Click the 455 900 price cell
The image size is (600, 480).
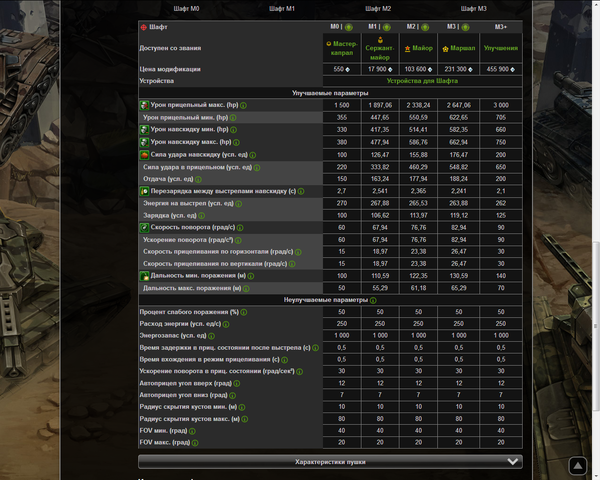501,69
